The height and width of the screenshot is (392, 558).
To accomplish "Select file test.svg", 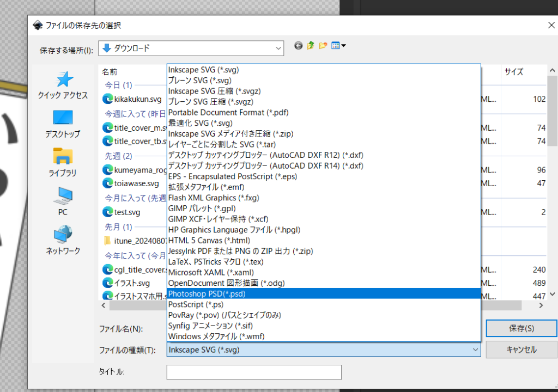I will coord(122,212).
